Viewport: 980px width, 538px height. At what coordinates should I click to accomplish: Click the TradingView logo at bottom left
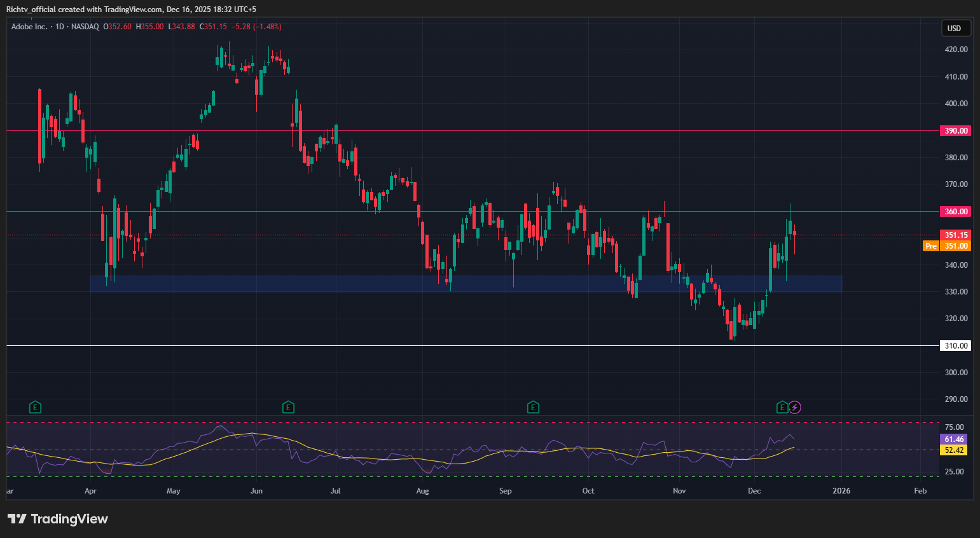56,519
